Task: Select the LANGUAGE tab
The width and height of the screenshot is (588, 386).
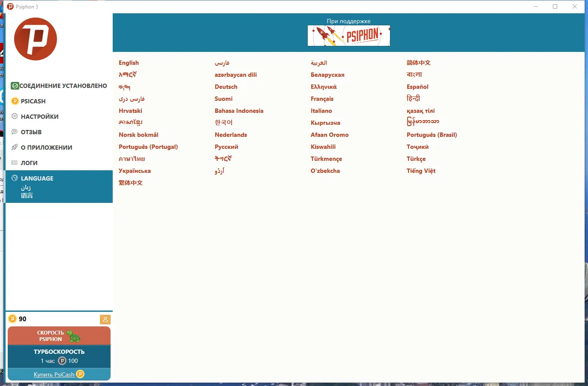Action: point(59,187)
